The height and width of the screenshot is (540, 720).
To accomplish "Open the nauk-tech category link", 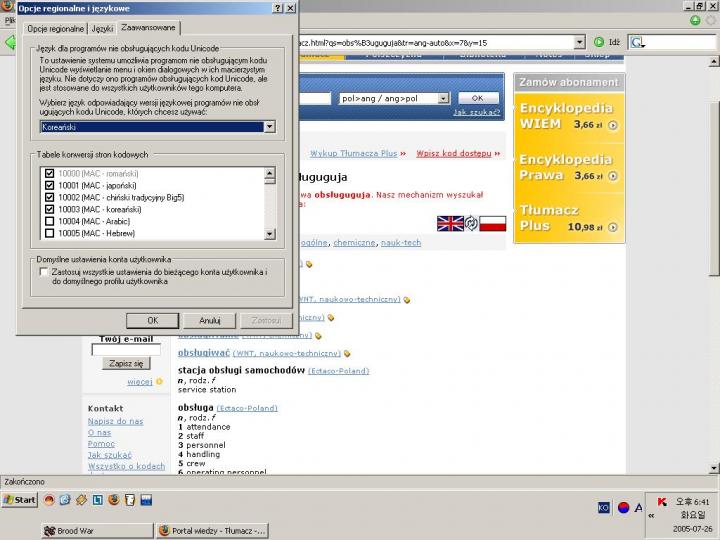I will [401, 242].
